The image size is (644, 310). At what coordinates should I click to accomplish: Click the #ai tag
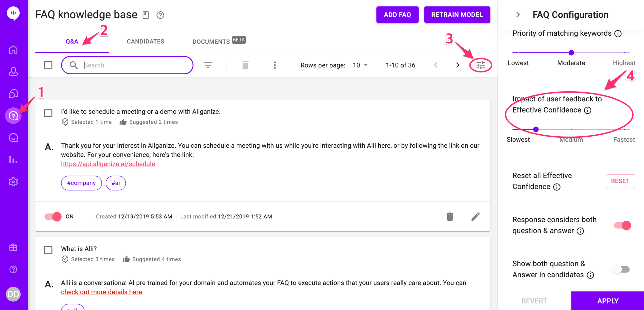[116, 183]
